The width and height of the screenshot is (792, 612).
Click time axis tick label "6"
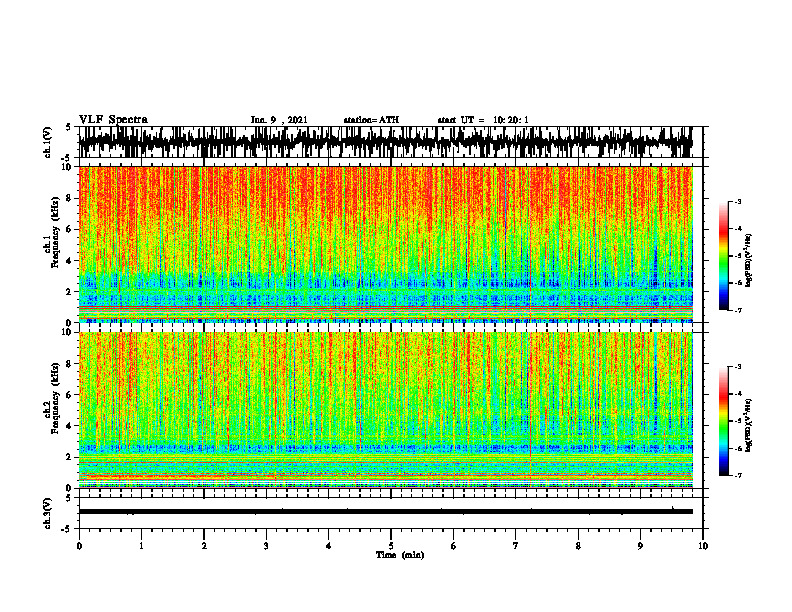454,546
